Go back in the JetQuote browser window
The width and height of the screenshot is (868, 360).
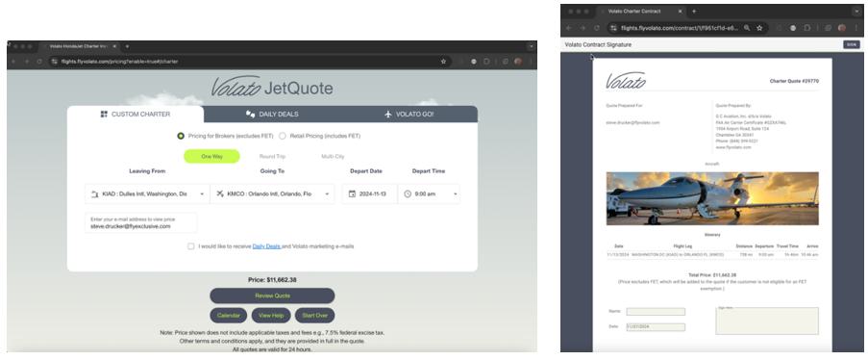pyautogui.click(x=14, y=62)
